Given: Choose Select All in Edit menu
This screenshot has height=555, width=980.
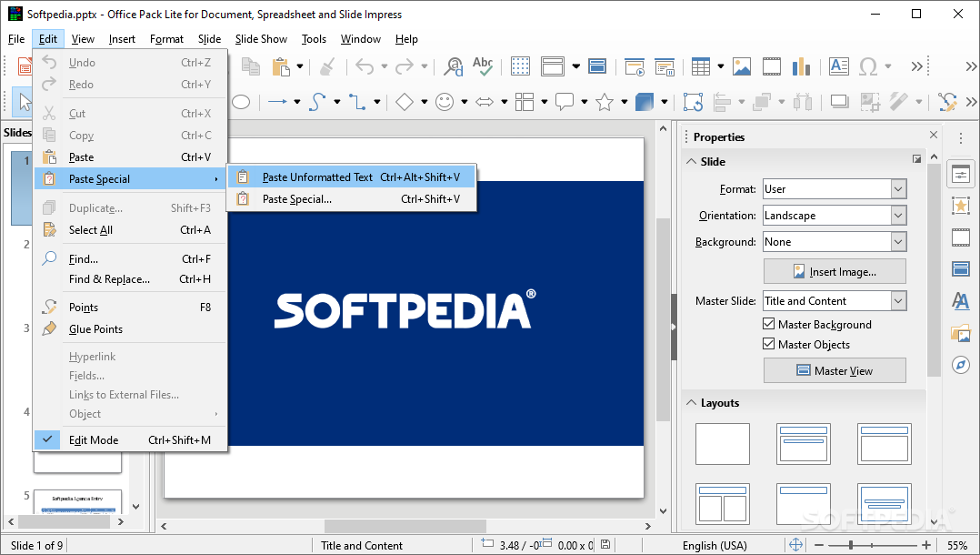Looking at the screenshot, I should 130,229.
